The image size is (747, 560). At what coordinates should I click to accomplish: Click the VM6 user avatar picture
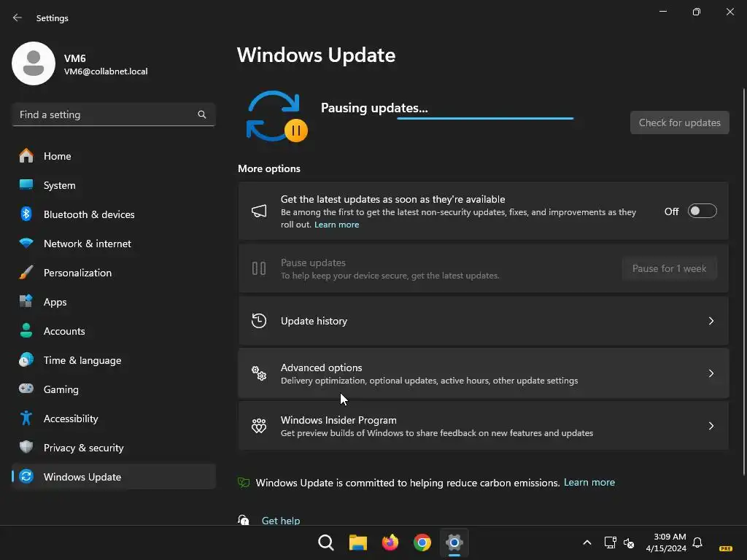(34, 63)
